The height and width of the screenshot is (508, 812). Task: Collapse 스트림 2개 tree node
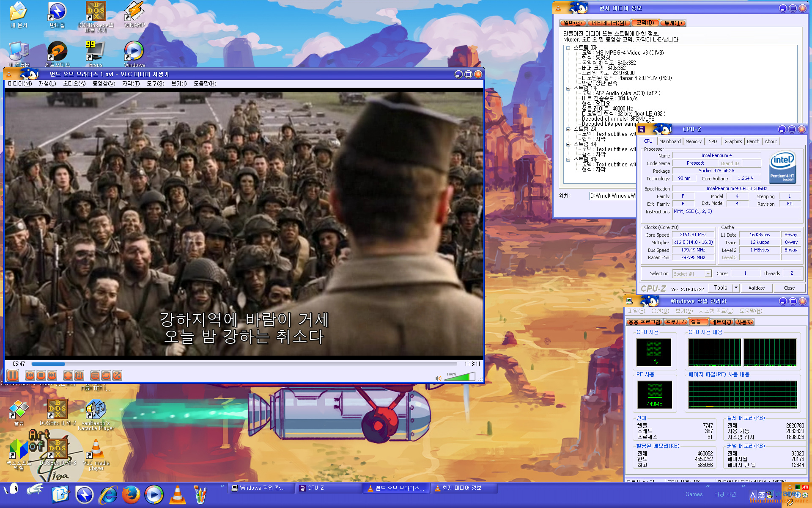(568, 129)
